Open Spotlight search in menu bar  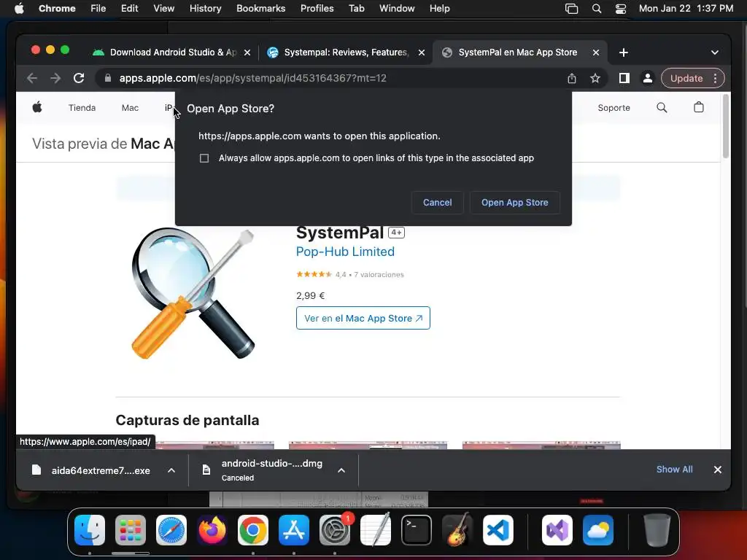click(597, 9)
